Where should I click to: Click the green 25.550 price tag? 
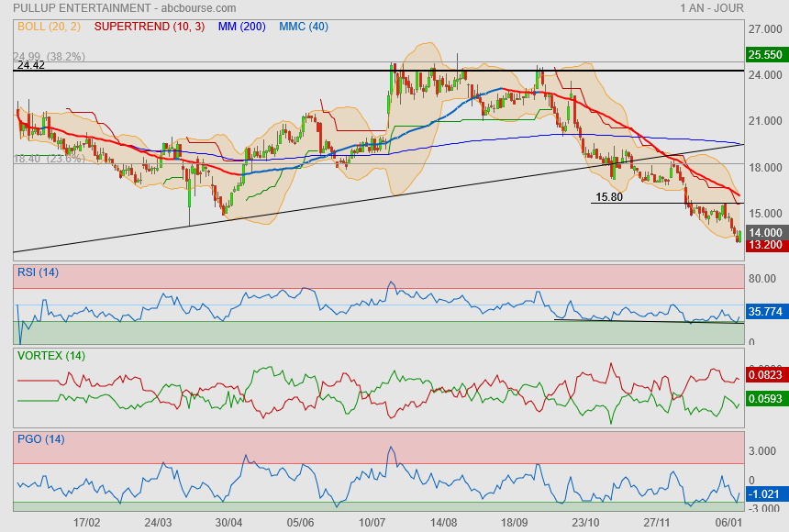pyautogui.click(x=765, y=55)
